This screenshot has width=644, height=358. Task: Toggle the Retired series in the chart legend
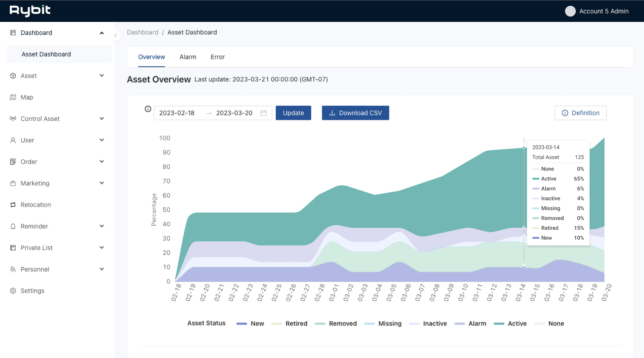pyautogui.click(x=296, y=324)
